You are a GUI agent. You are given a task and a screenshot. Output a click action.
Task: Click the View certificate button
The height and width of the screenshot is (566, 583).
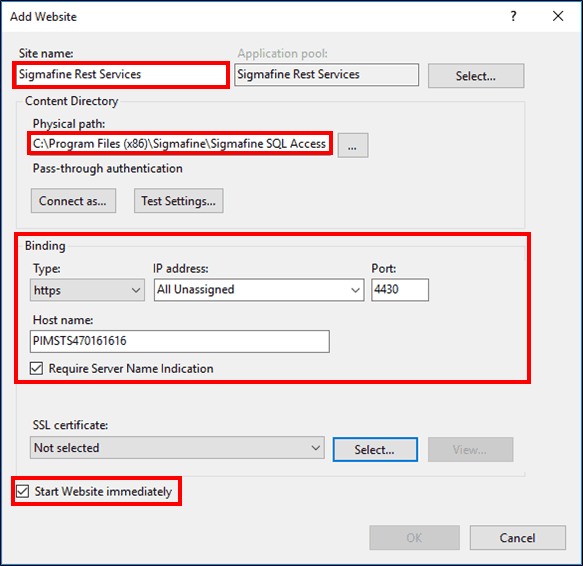tap(470, 450)
